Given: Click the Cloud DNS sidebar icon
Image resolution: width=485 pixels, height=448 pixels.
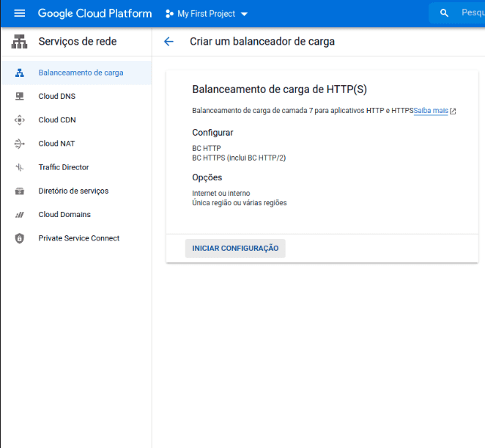Looking at the screenshot, I should tap(20, 96).
